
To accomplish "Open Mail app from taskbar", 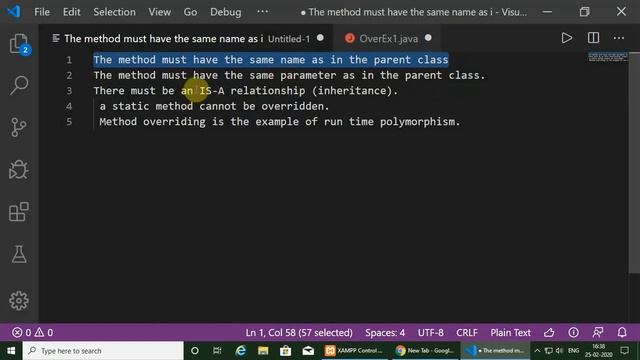I will pos(309,351).
